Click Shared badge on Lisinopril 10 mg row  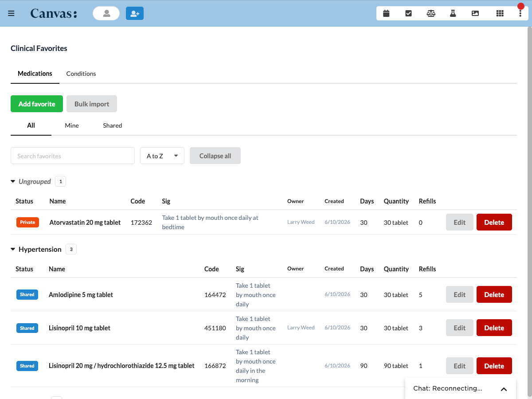coord(27,328)
